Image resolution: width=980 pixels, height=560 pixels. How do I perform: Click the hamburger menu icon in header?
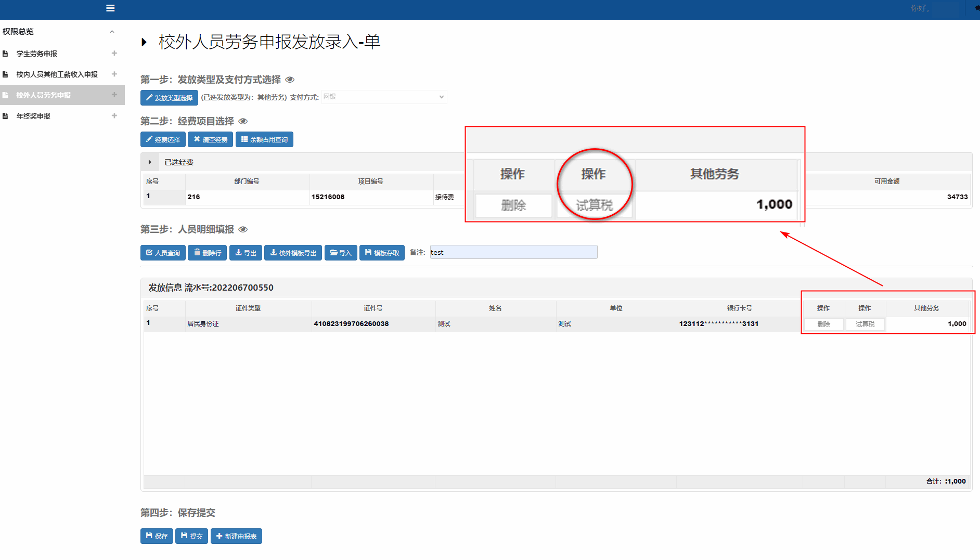[110, 8]
